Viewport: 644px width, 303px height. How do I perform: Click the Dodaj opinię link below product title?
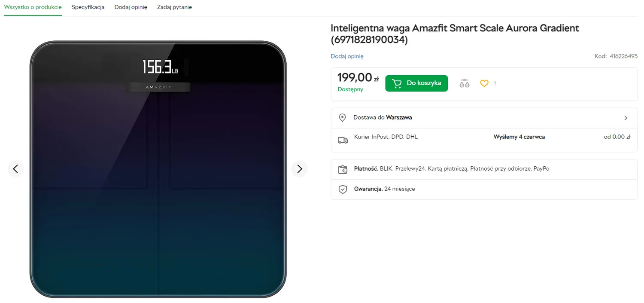tap(347, 56)
